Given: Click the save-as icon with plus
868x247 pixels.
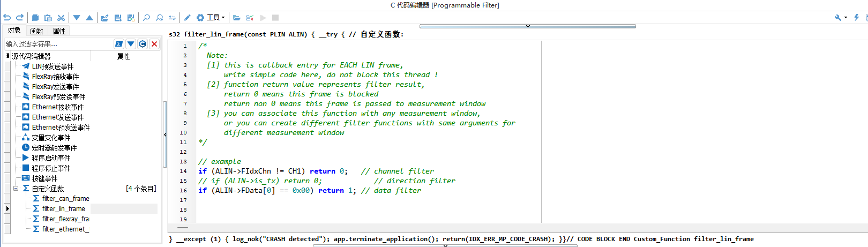Looking at the screenshot, I should [x=131, y=18].
